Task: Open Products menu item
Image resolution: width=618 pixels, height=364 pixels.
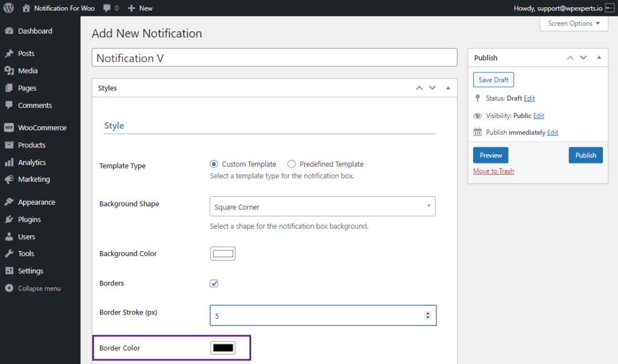Action: [x=31, y=145]
